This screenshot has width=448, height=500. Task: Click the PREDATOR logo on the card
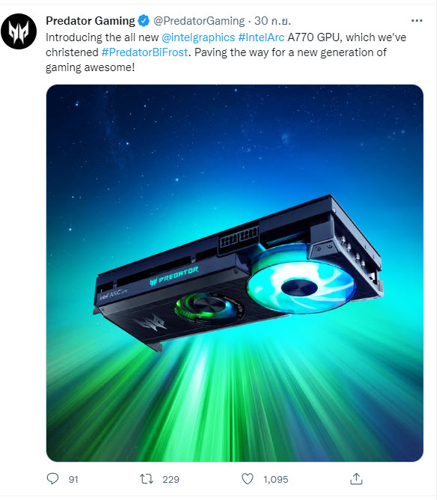coord(174,276)
